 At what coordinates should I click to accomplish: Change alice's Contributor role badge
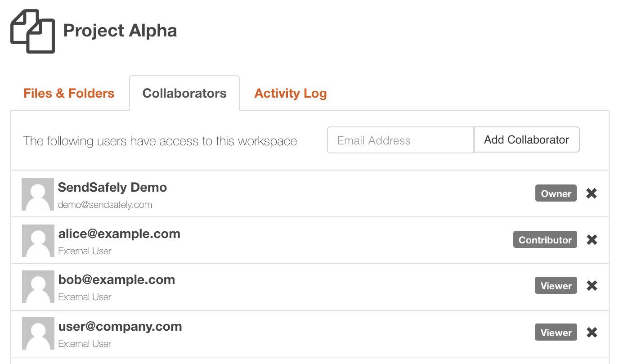(545, 240)
